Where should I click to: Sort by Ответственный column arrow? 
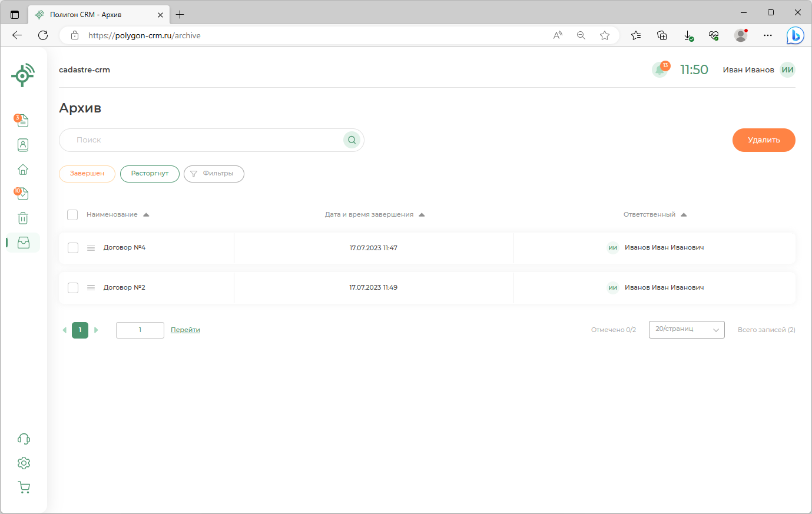(x=684, y=215)
